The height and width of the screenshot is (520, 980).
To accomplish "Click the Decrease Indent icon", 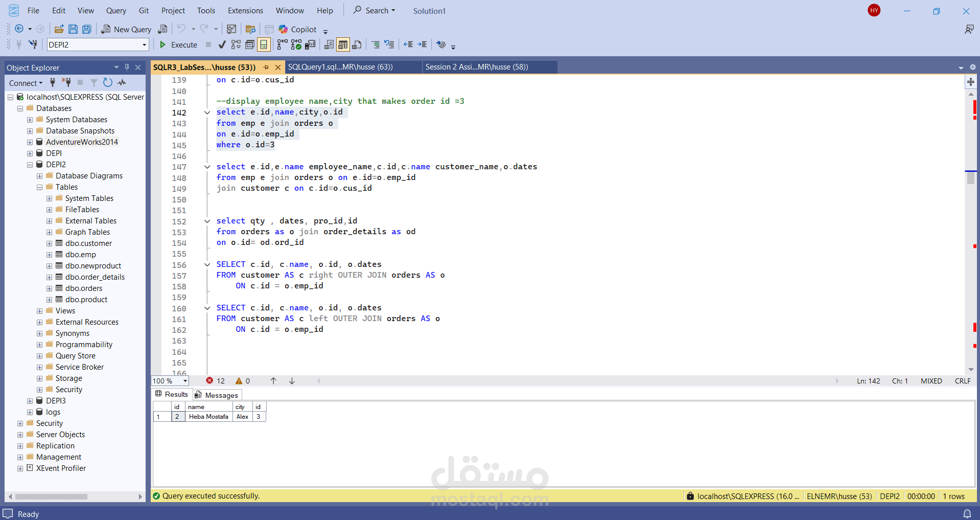I will click(408, 44).
